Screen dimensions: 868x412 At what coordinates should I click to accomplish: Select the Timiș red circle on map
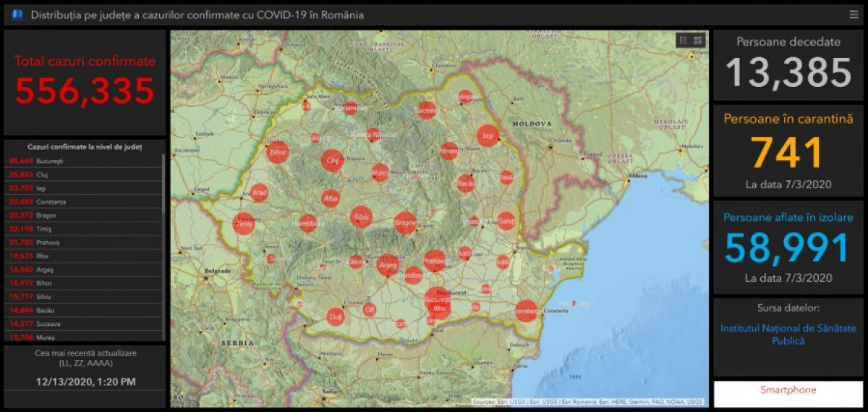click(244, 224)
